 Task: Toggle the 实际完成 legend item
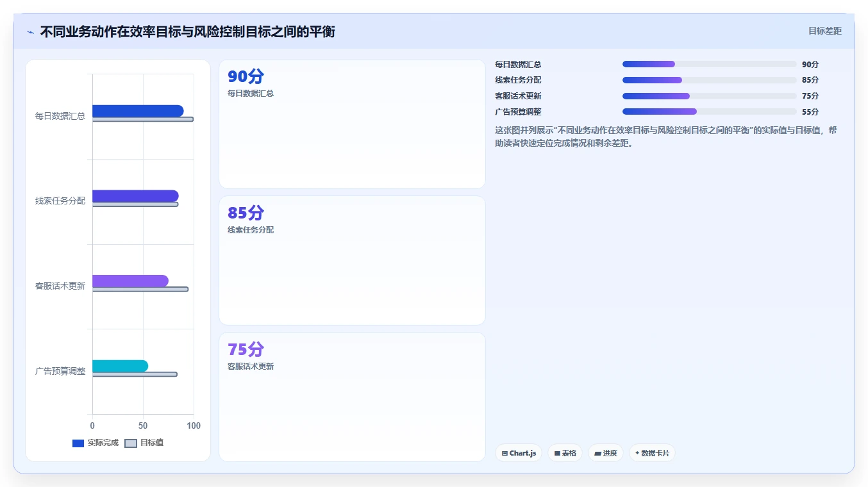96,443
